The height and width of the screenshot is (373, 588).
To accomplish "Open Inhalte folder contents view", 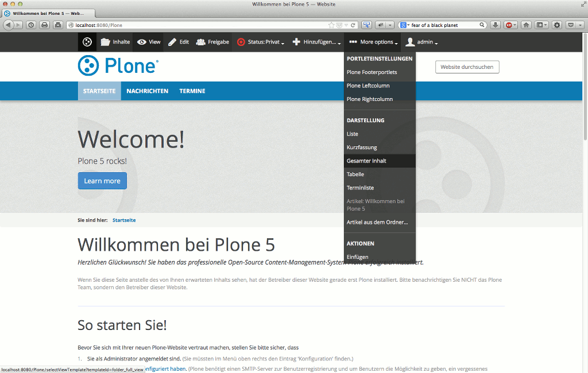I will (x=115, y=42).
